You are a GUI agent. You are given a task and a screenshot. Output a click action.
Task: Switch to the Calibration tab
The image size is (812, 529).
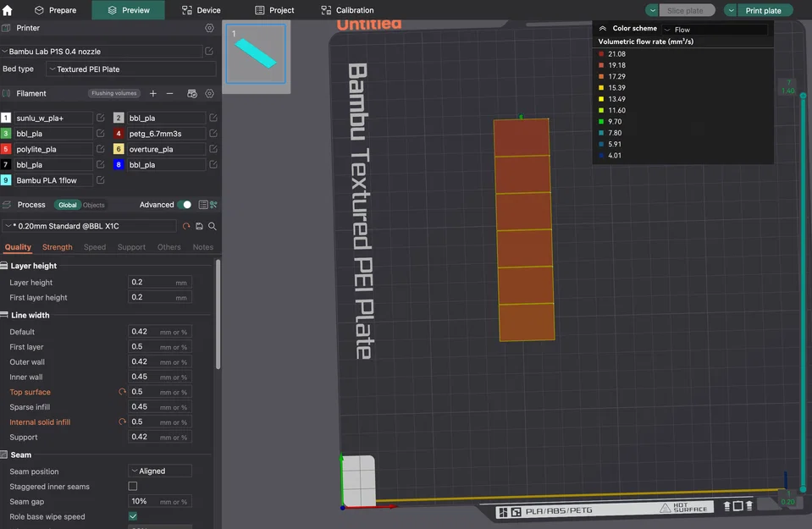pyautogui.click(x=347, y=10)
